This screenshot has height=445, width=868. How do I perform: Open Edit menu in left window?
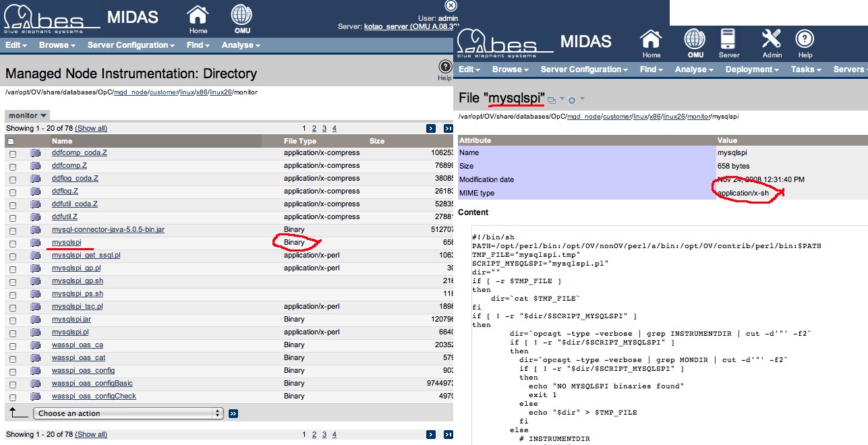click(16, 45)
